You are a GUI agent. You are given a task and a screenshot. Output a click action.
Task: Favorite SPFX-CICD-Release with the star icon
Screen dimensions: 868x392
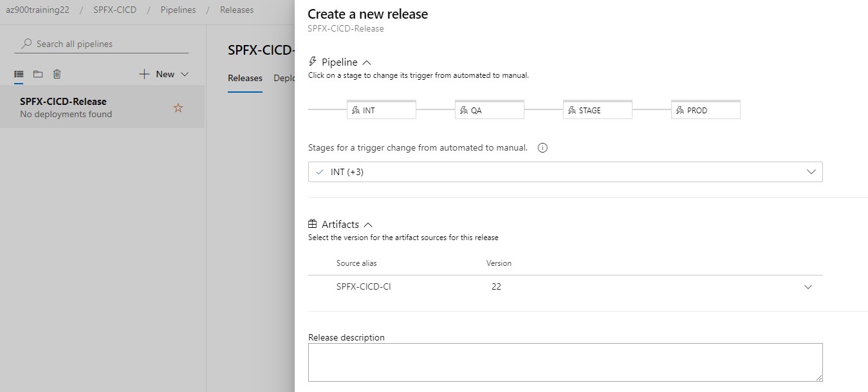click(x=178, y=108)
